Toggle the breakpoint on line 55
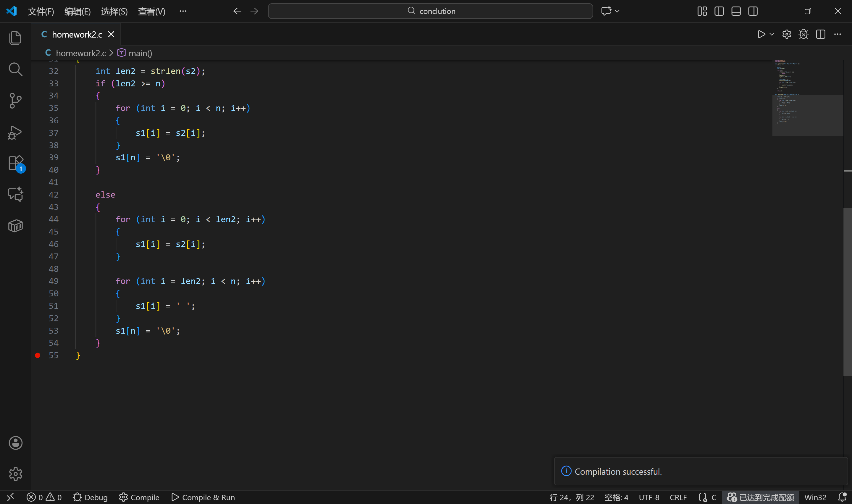Screen dimensions: 852x504 click(38, 355)
